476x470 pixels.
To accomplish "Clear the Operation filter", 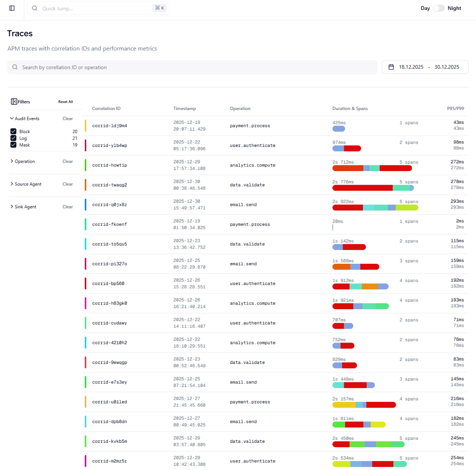I will pos(68,161).
